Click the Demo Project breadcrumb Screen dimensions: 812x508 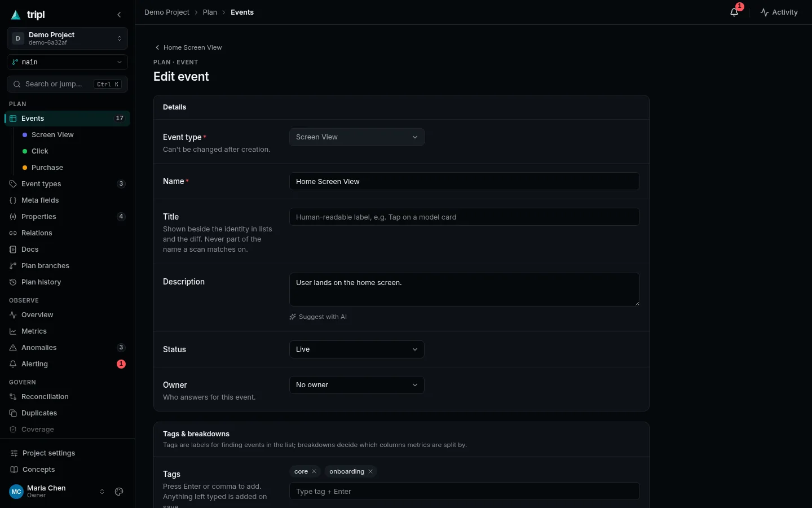pyautogui.click(x=167, y=12)
